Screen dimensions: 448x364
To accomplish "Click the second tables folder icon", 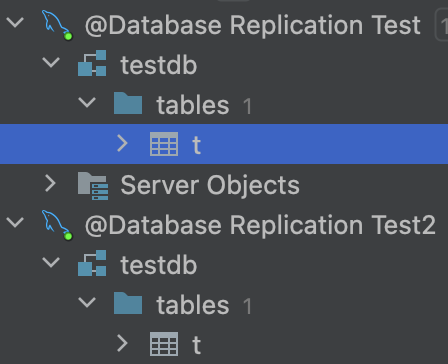I will pyautogui.click(x=128, y=303).
